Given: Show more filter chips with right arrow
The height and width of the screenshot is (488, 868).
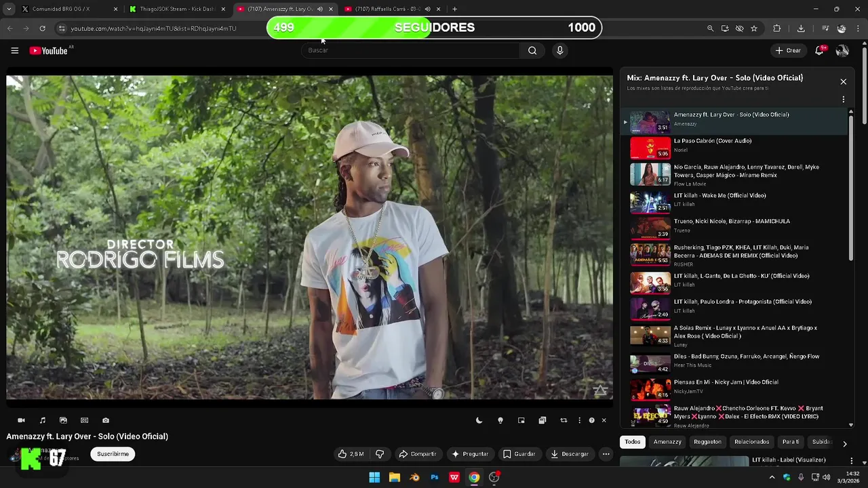Looking at the screenshot, I should 844,444.
